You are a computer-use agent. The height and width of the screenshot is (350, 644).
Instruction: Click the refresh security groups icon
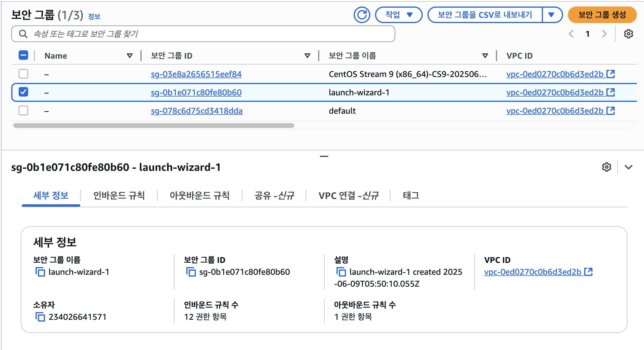tap(362, 15)
